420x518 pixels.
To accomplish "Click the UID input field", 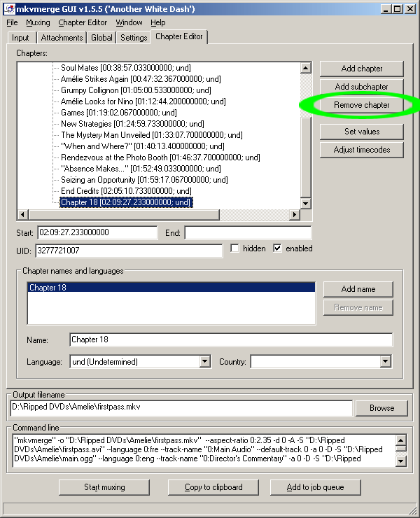I will click(129, 251).
